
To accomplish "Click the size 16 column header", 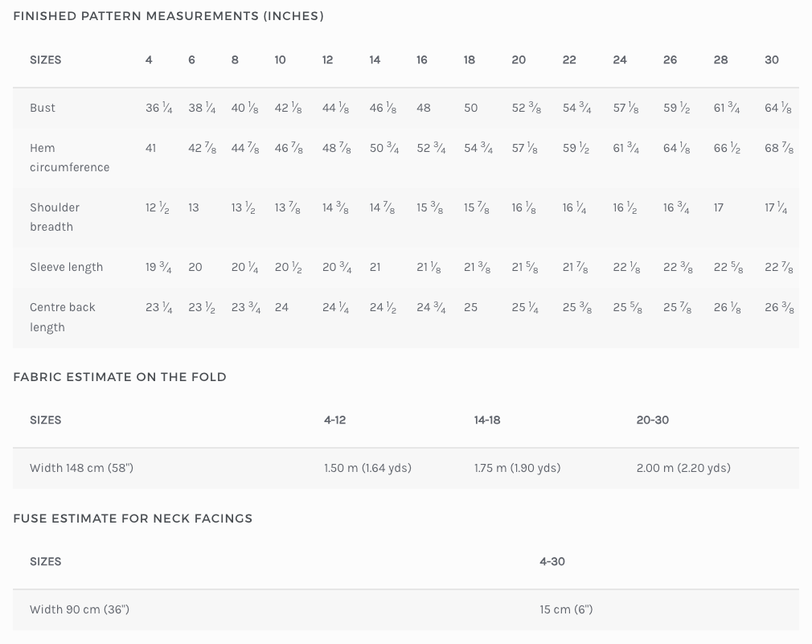I will coord(422,60).
